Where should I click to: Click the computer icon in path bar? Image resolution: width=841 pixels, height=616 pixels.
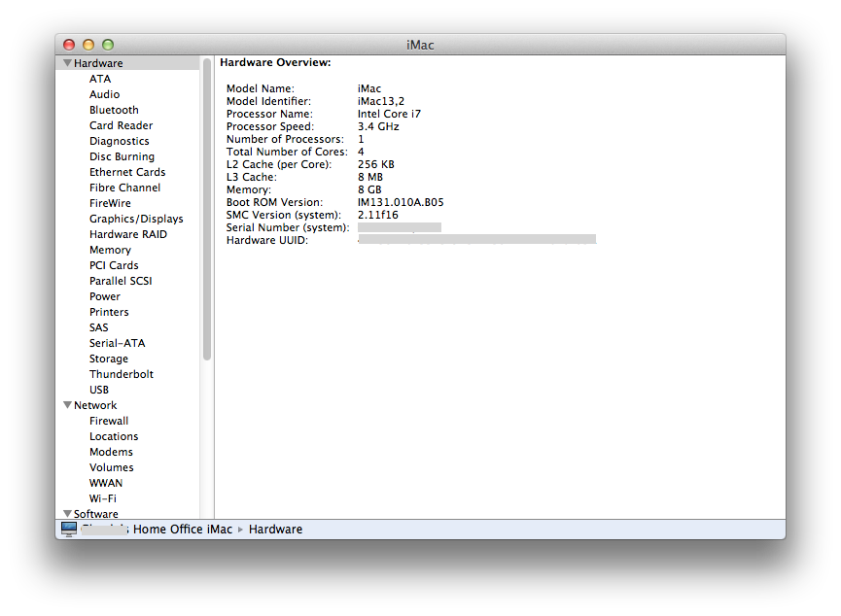point(69,530)
